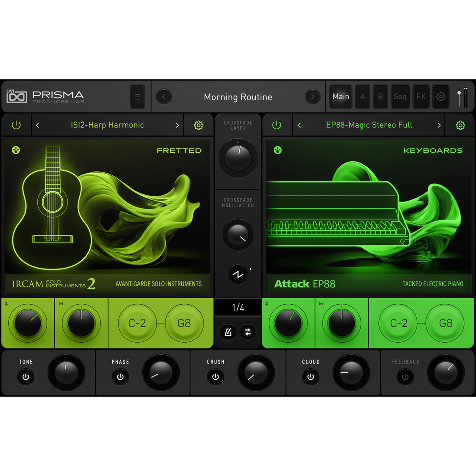The image size is (476, 476).
Task: Click the Cloud knob
Action: point(351,372)
